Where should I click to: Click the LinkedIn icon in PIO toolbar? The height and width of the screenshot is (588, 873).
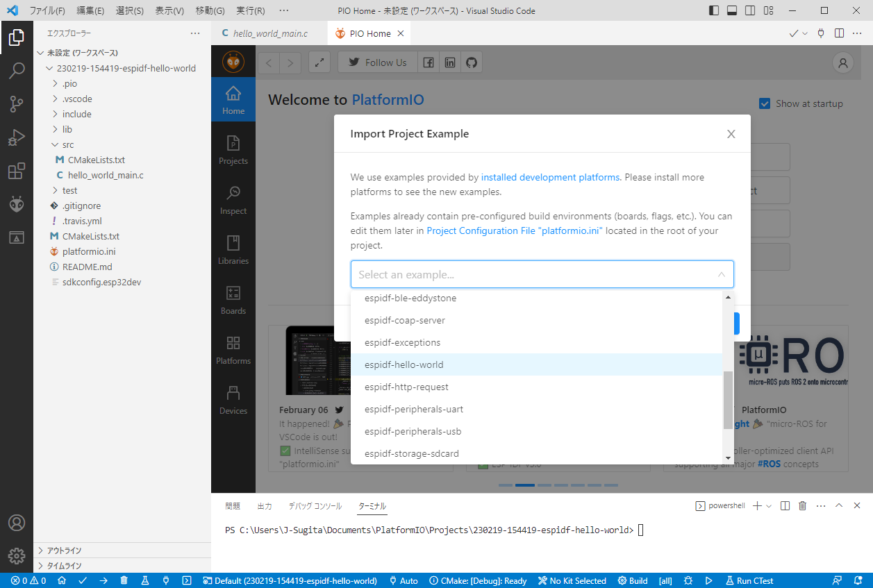point(450,62)
